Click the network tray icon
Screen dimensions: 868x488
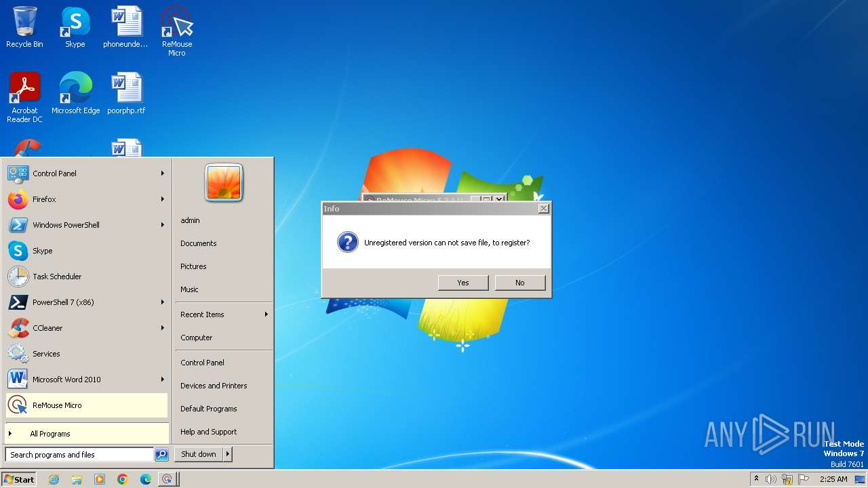coord(787,479)
